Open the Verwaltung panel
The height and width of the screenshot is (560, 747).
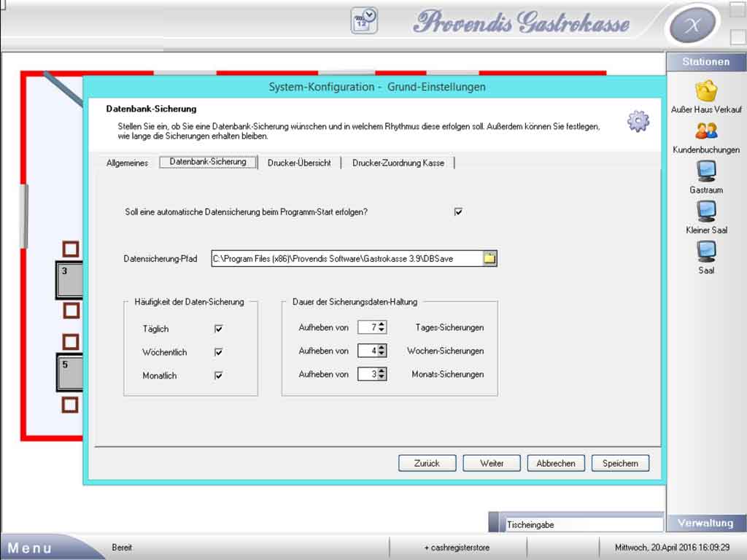(x=706, y=523)
